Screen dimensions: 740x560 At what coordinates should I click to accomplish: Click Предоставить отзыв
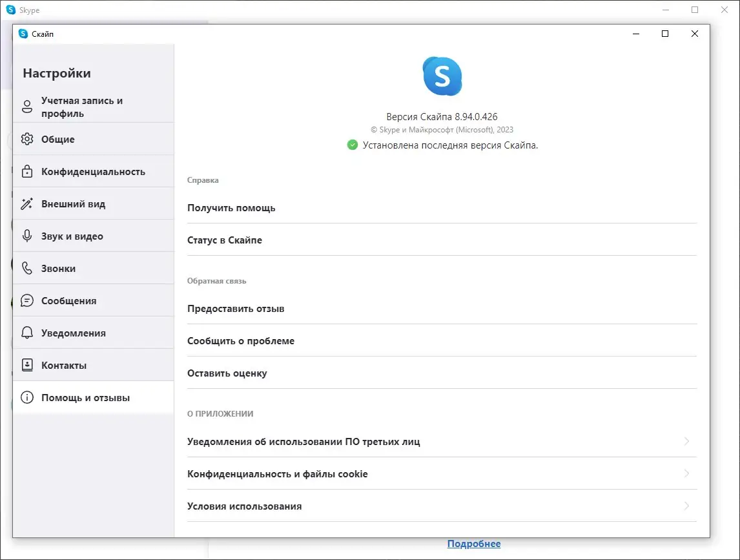click(442, 308)
